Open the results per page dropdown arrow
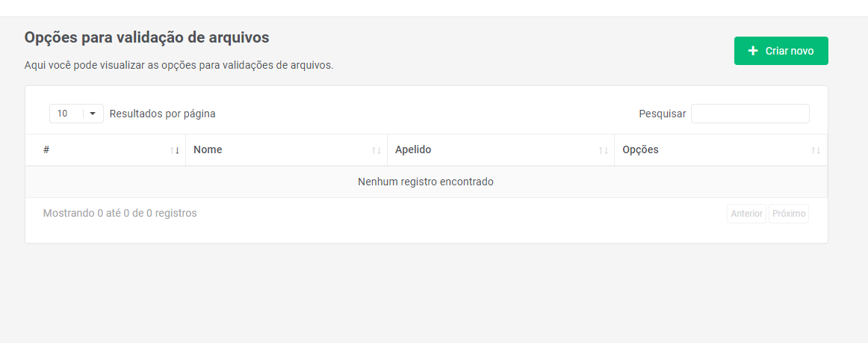The height and width of the screenshot is (343, 868). coord(93,114)
